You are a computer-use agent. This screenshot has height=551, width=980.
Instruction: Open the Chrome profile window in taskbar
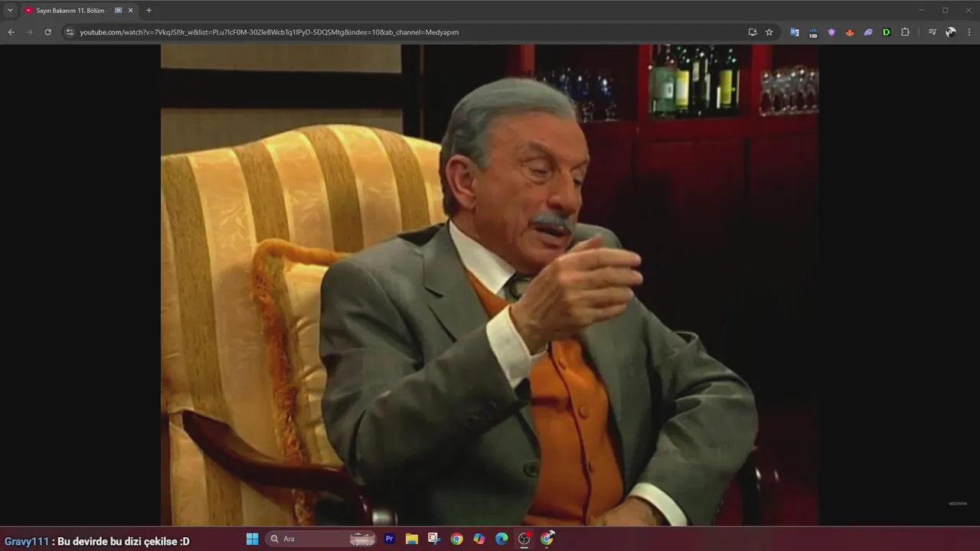[x=547, y=539]
